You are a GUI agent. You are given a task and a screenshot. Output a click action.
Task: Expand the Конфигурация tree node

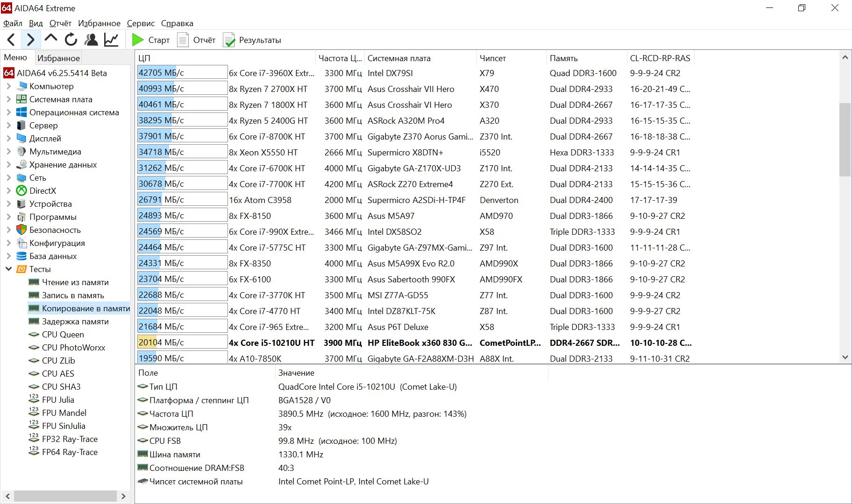pyautogui.click(x=8, y=243)
